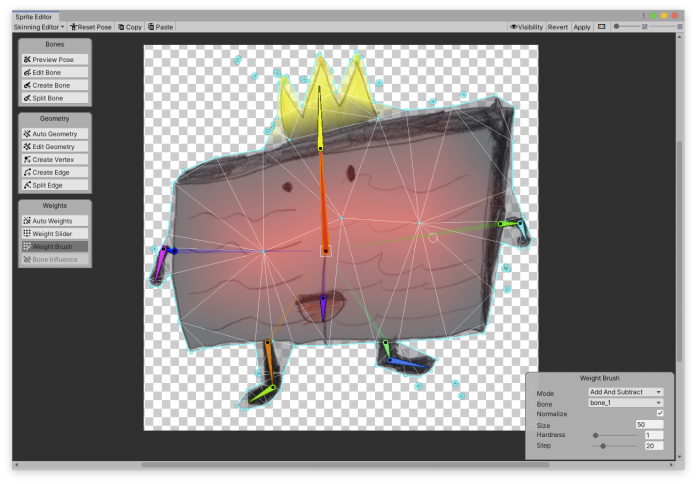Image resolution: width=696 pixels, height=484 pixels.
Task: Activate the Create Edge tool
Action: [x=55, y=173]
